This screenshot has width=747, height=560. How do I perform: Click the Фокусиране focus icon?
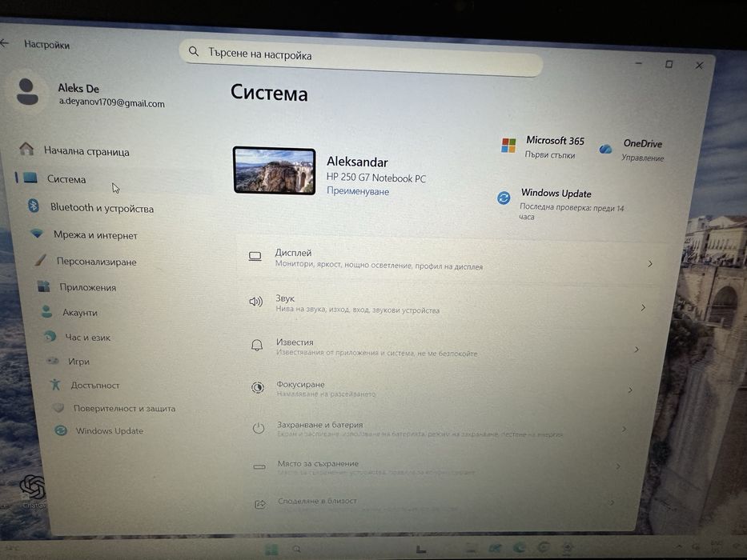[x=257, y=387]
